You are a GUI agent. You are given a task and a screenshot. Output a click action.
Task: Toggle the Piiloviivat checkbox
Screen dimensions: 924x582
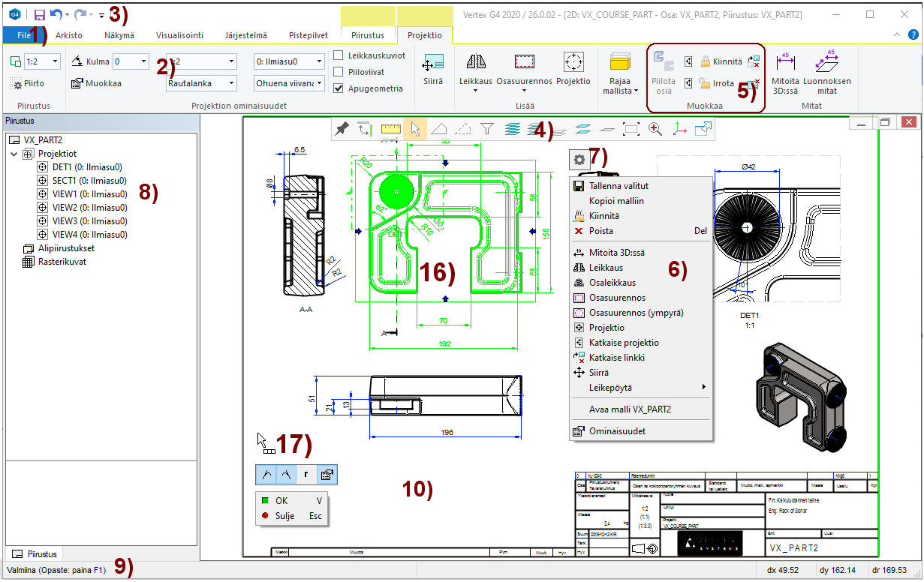click(x=339, y=72)
